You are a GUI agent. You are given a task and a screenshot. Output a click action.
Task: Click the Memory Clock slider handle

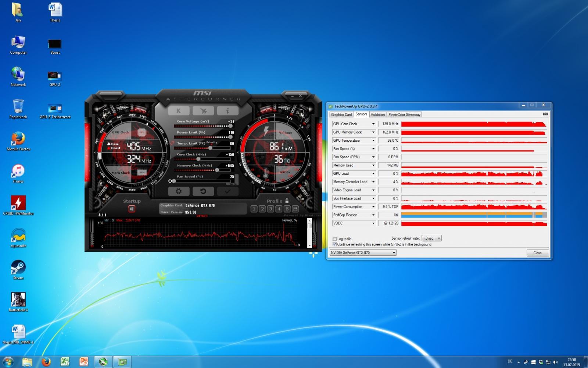217,170
